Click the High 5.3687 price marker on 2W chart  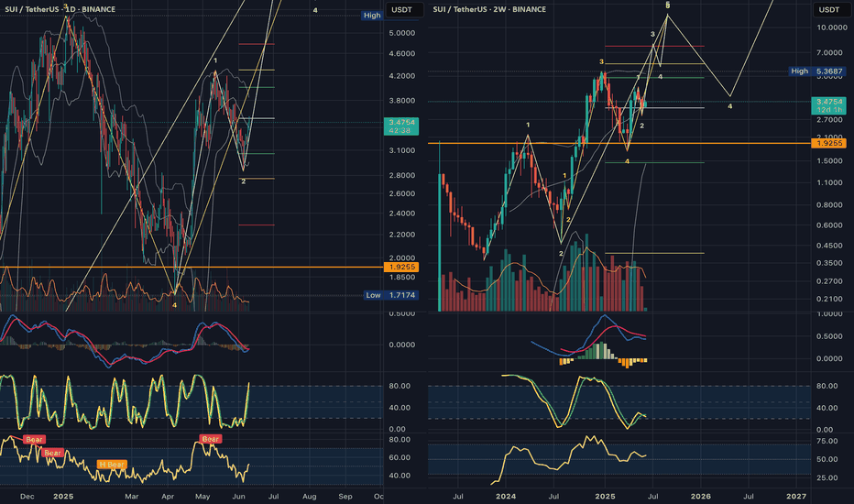click(817, 71)
